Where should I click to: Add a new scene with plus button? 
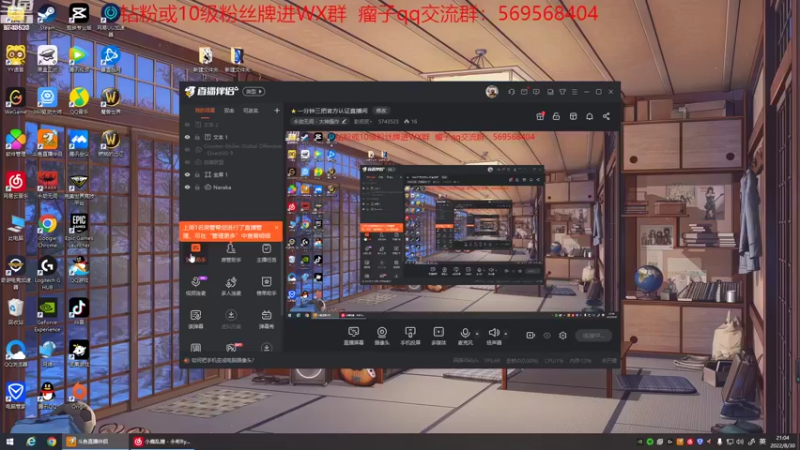click(277, 110)
